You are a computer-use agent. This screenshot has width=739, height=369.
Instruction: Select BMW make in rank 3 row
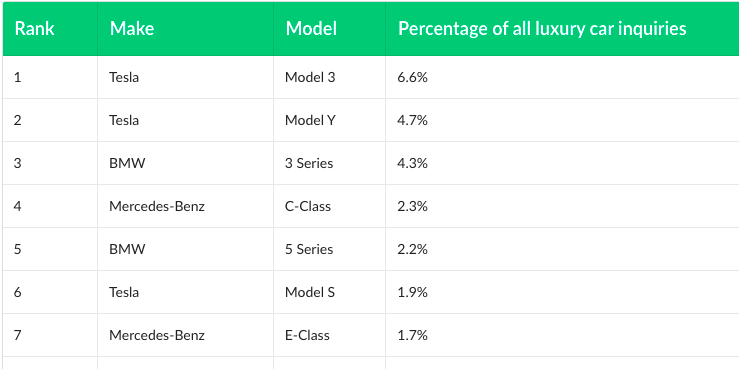click(x=185, y=163)
